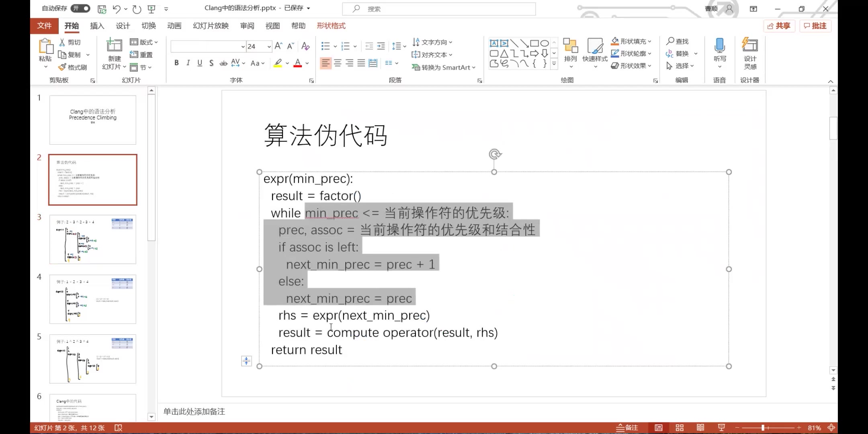Click the Save icon in title bar

[x=102, y=8]
